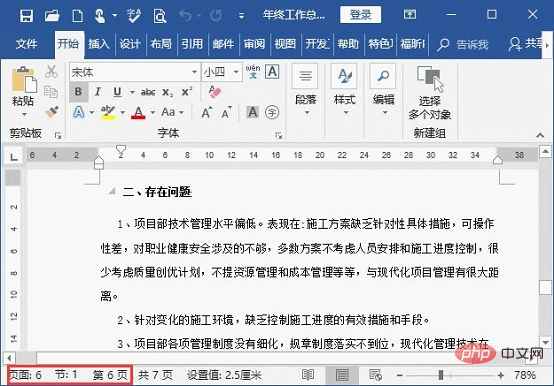Switch to the 审阅 Review tab

254,44
